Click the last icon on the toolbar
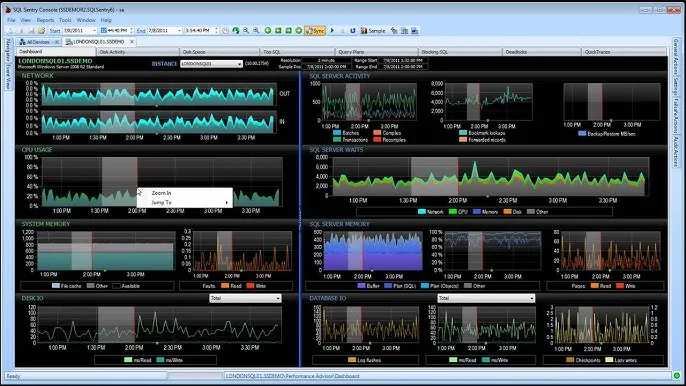Image resolution: width=686 pixels, height=386 pixels. coord(415,31)
